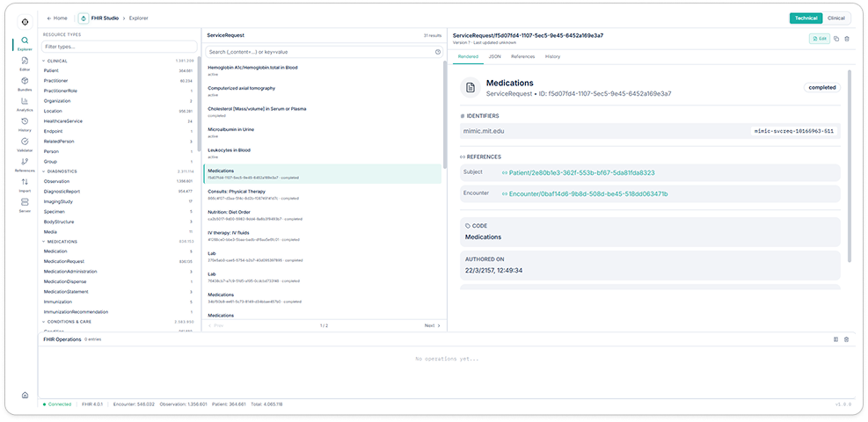
Task: Select the JSON tab
Action: click(494, 56)
